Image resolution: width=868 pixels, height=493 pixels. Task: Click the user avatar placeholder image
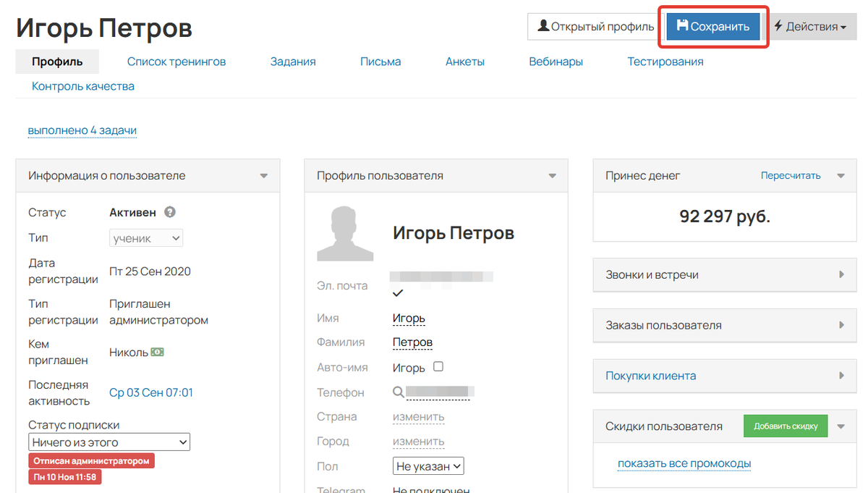(x=345, y=234)
